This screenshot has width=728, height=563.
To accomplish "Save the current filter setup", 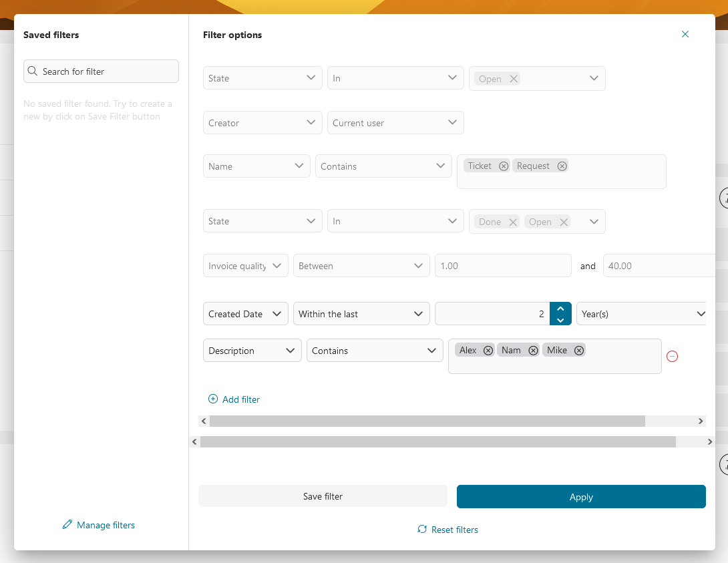I will coord(323,496).
